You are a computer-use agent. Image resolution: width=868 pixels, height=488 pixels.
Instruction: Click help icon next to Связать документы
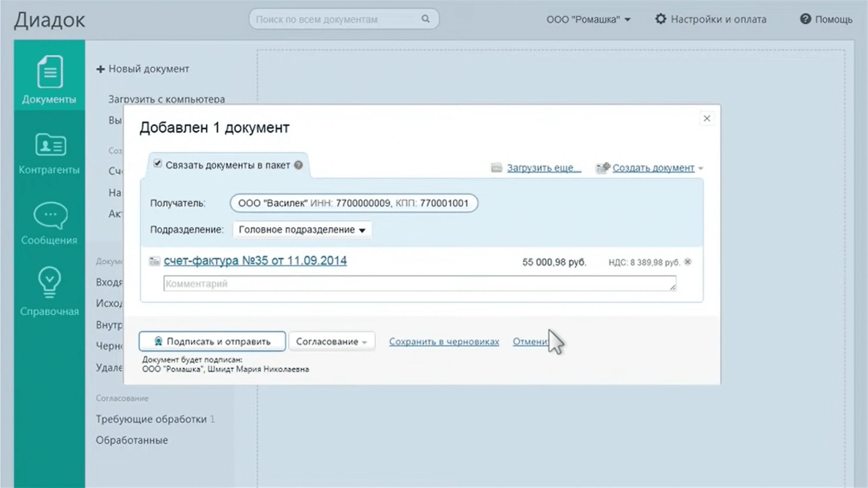[298, 165]
